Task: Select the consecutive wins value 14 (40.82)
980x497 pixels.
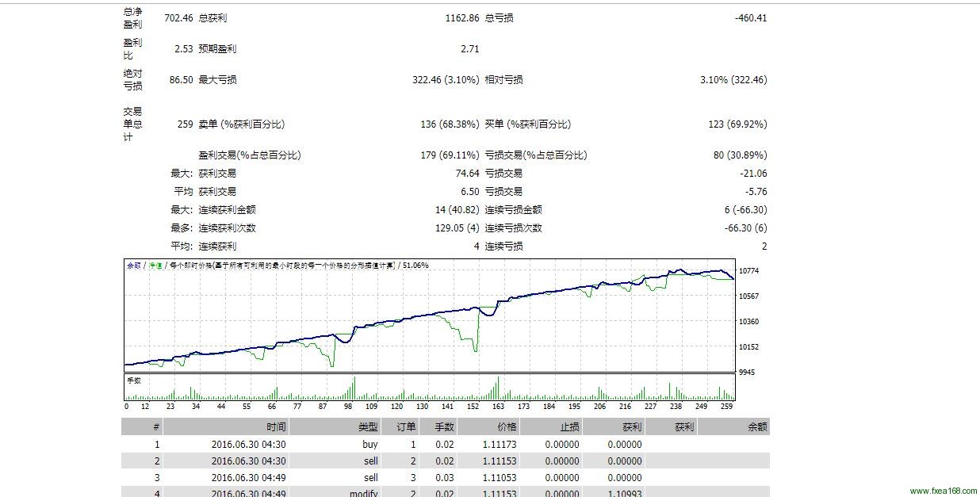Action: pos(457,209)
